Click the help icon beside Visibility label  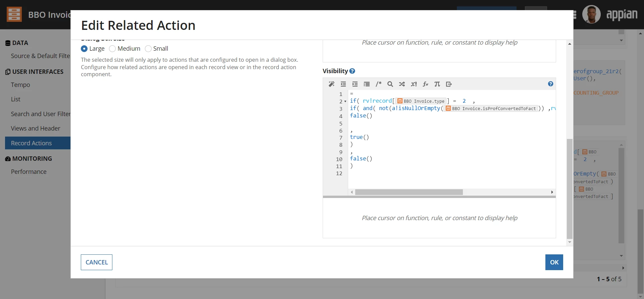coord(352,71)
